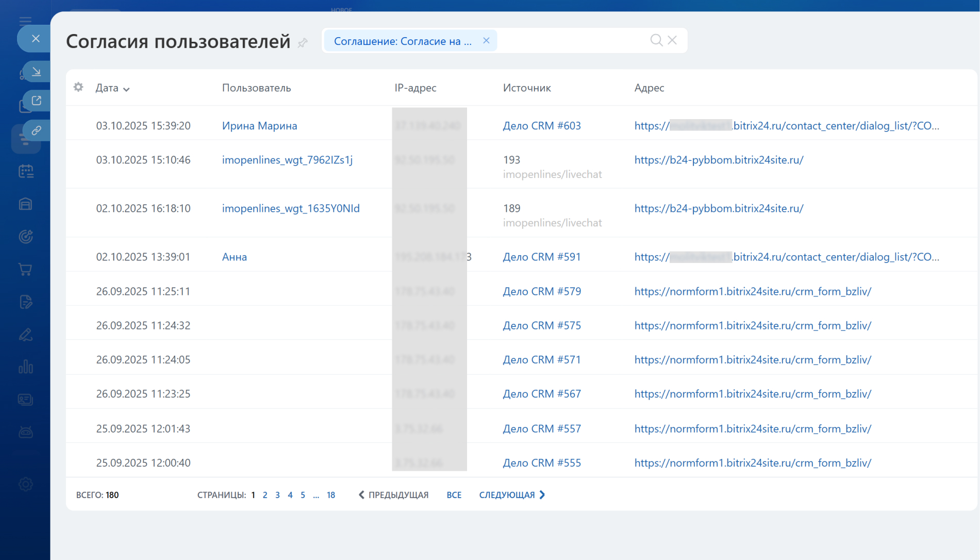This screenshot has height=560, width=980.
Task: Go to page 2 of results
Action: pyautogui.click(x=265, y=495)
